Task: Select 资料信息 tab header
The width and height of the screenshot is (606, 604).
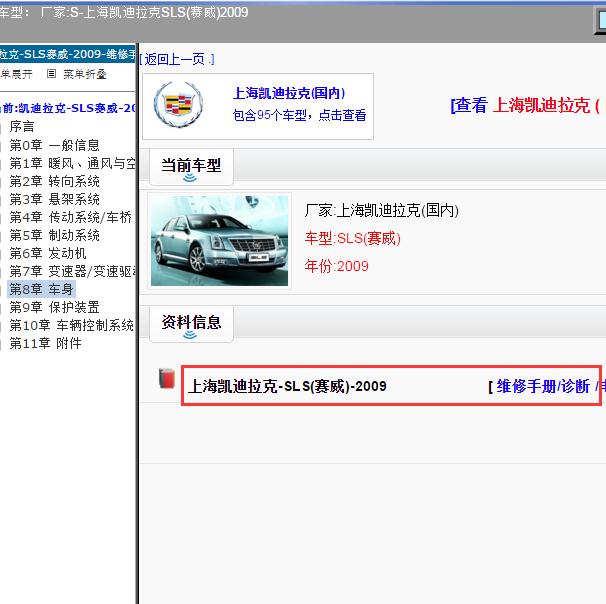Action: (x=191, y=323)
